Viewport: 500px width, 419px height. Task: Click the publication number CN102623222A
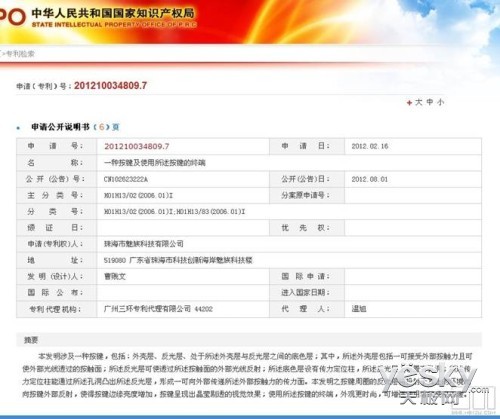pos(126,179)
